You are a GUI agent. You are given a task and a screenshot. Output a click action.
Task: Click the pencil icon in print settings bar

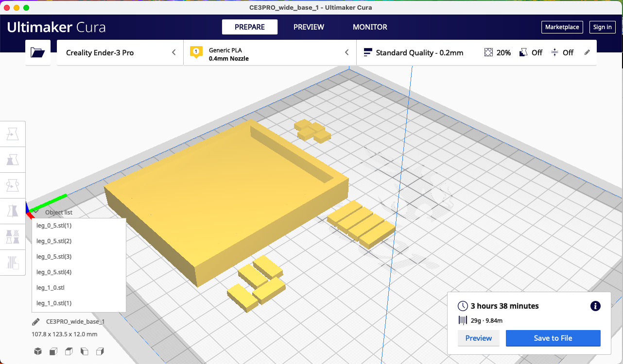[587, 52]
